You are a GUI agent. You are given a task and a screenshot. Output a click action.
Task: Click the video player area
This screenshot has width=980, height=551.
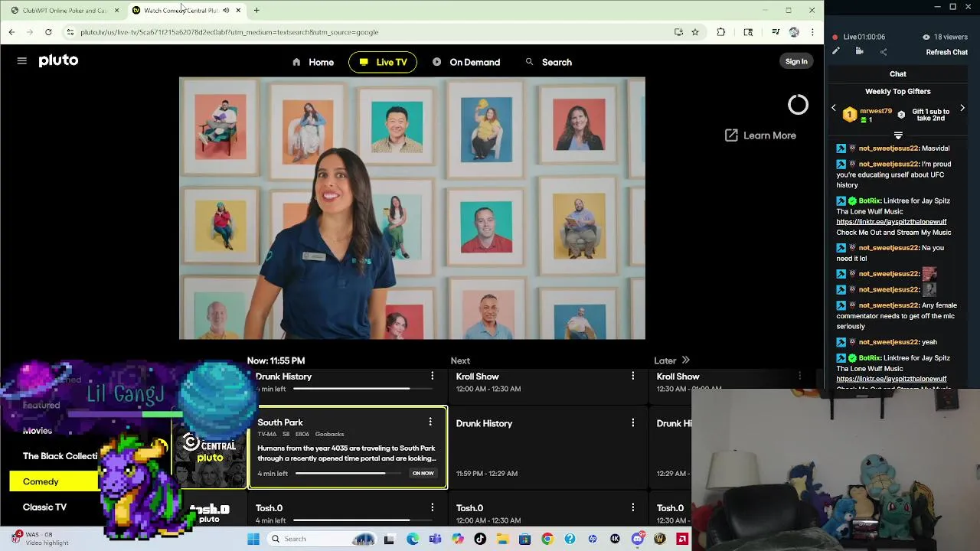pyautogui.click(x=412, y=208)
